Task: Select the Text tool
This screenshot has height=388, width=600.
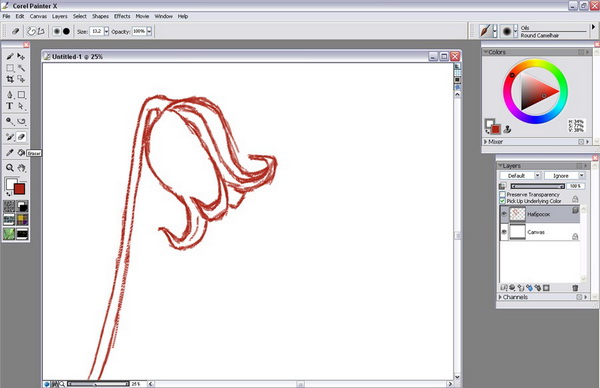Action: 10,106
